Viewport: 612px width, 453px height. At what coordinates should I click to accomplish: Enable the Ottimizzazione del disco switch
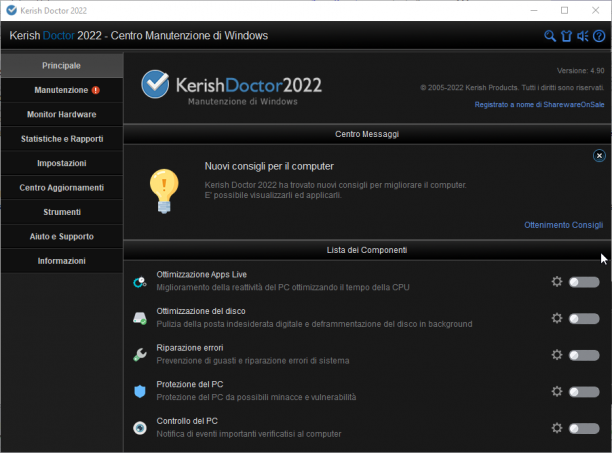coord(584,318)
